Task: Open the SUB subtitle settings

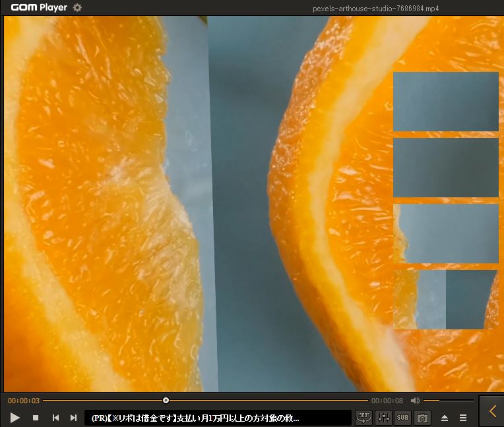Action: [x=403, y=418]
